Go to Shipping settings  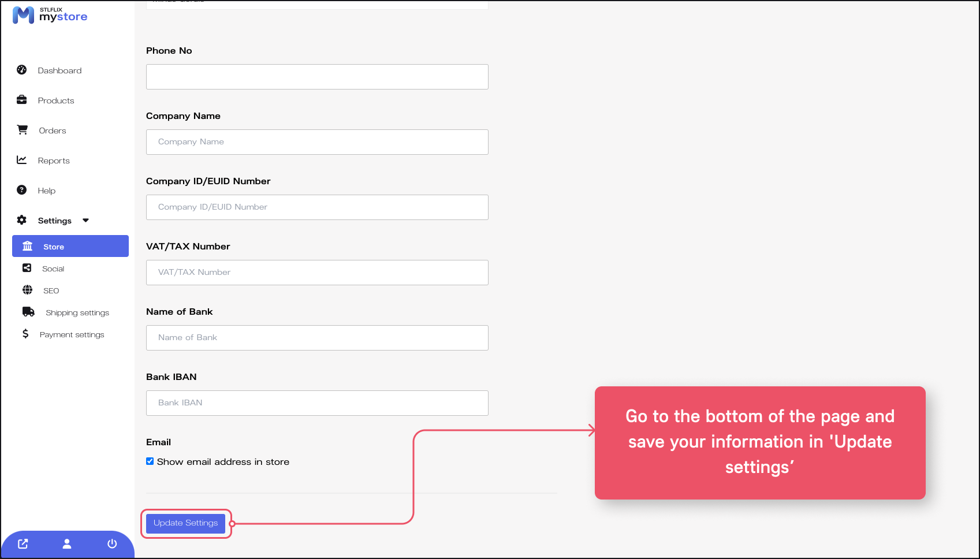coord(77,312)
